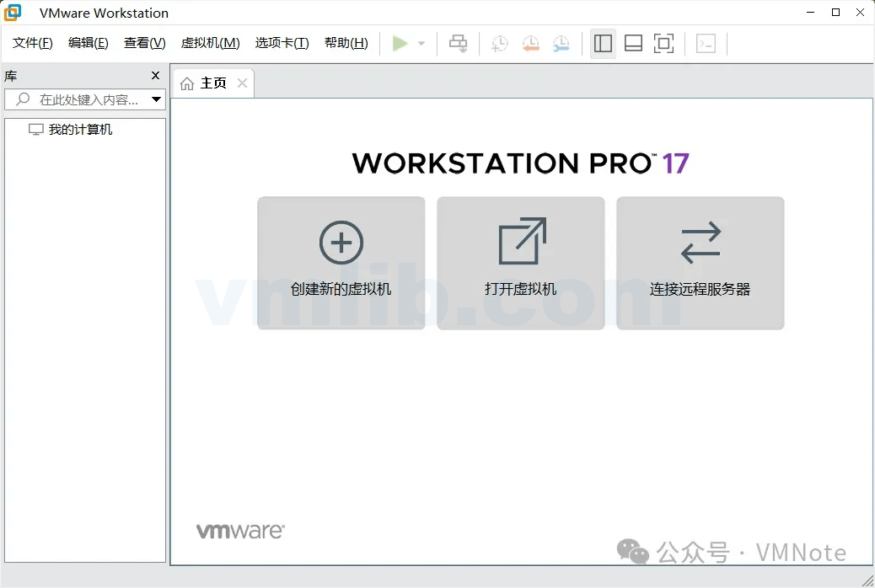Toggle the Library panel visibility
875x588 pixels.
point(602,43)
